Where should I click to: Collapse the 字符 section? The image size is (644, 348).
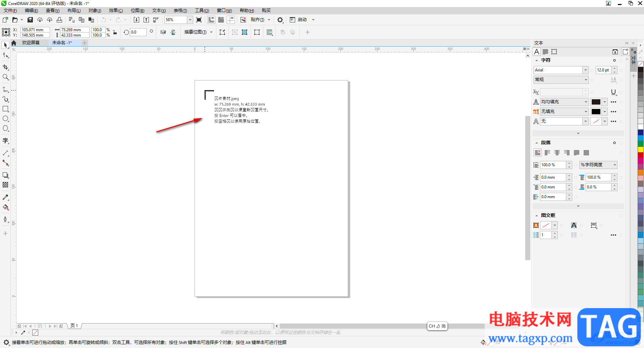tap(537, 60)
